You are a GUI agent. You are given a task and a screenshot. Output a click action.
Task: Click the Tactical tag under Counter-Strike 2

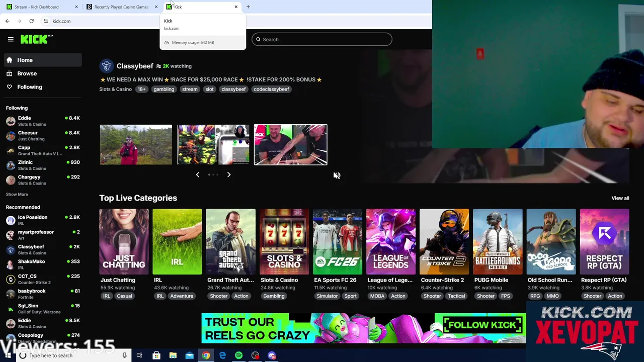coord(456,296)
